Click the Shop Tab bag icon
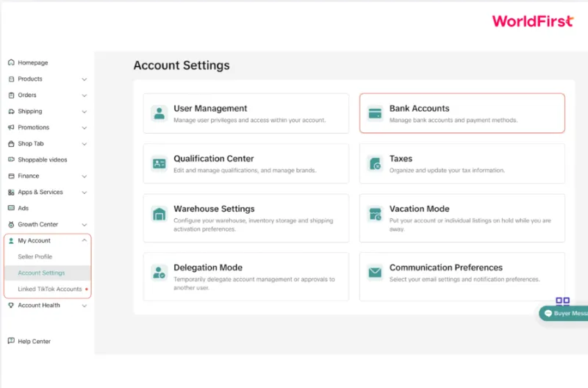 point(11,143)
